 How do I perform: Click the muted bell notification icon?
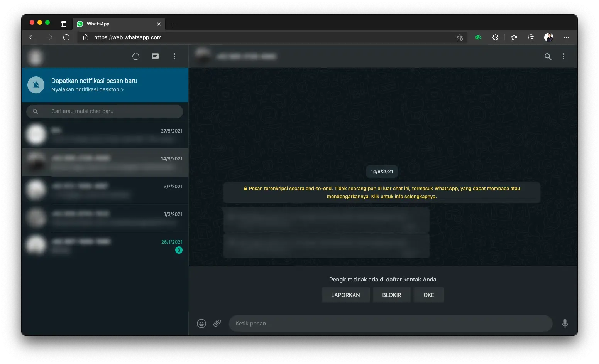tap(36, 85)
